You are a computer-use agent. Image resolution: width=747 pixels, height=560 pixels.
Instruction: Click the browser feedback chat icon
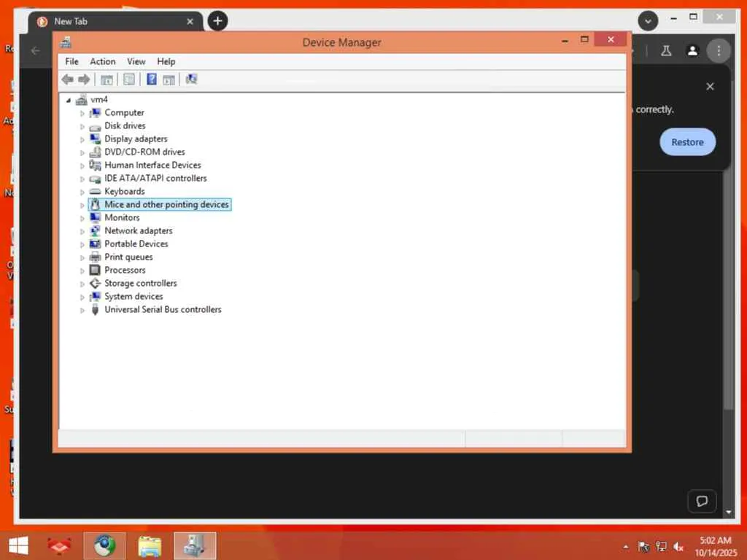702,501
